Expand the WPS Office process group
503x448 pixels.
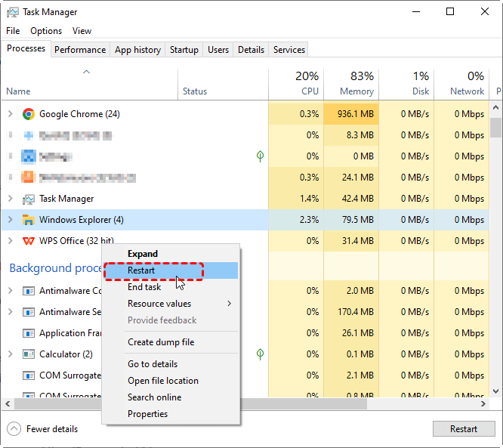[x=11, y=241]
